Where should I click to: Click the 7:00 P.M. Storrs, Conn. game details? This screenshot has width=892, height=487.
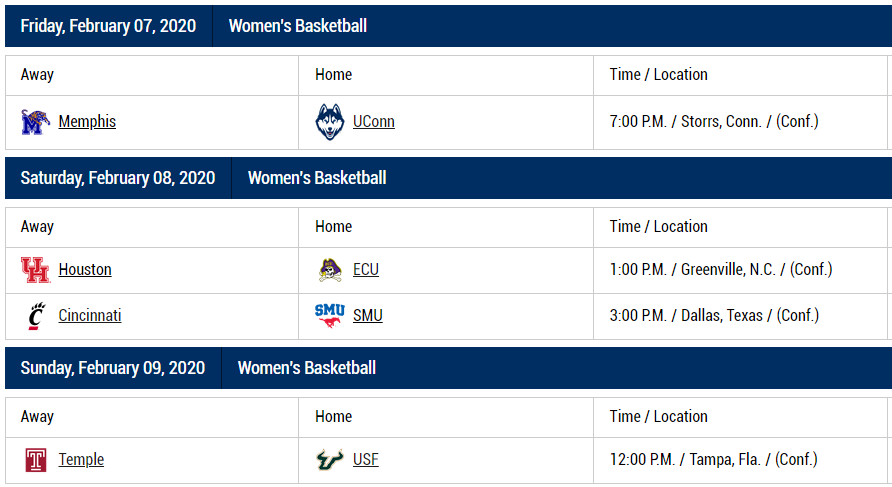tap(714, 122)
